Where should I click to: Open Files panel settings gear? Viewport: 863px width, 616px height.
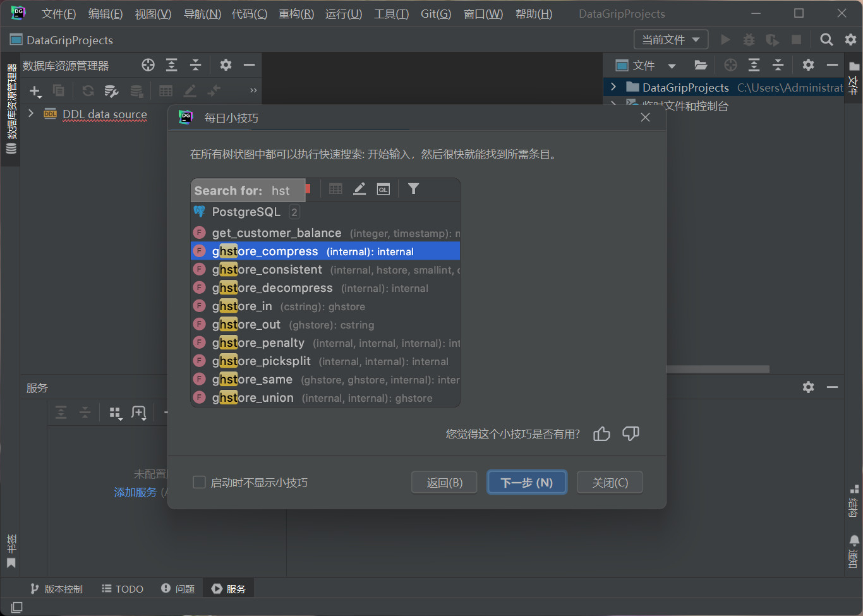[808, 65]
